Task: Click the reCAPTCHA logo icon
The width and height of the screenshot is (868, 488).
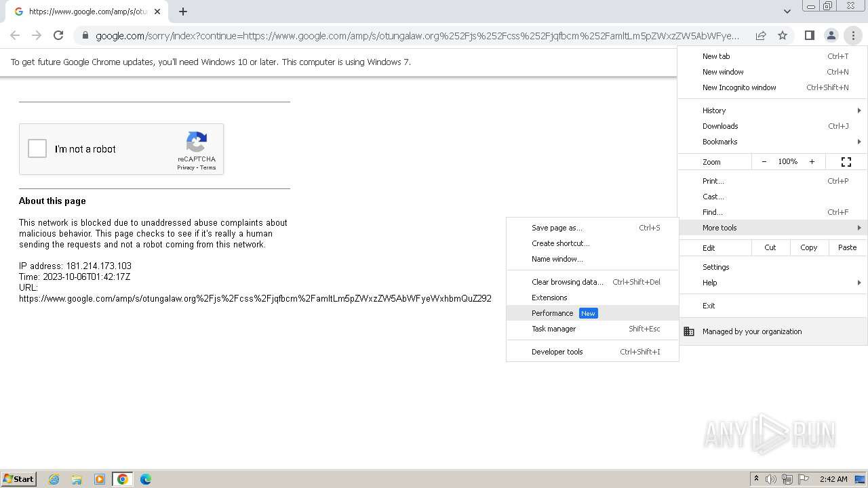Action: click(x=197, y=142)
